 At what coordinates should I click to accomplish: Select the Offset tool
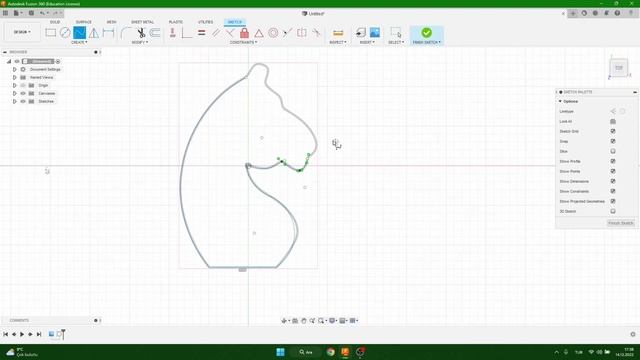click(x=155, y=33)
